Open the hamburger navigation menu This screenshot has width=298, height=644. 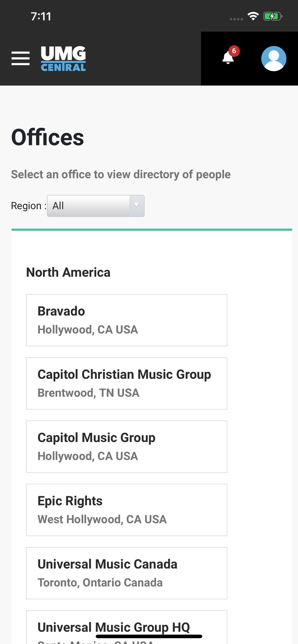tap(21, 58)
